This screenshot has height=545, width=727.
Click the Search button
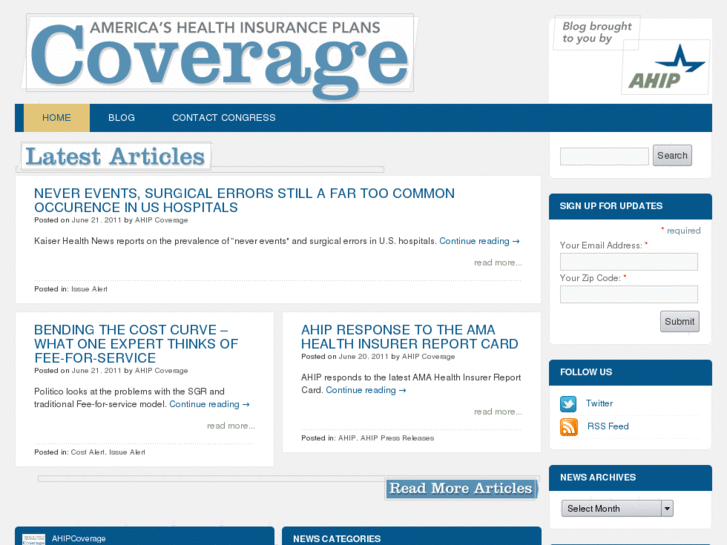672,155
